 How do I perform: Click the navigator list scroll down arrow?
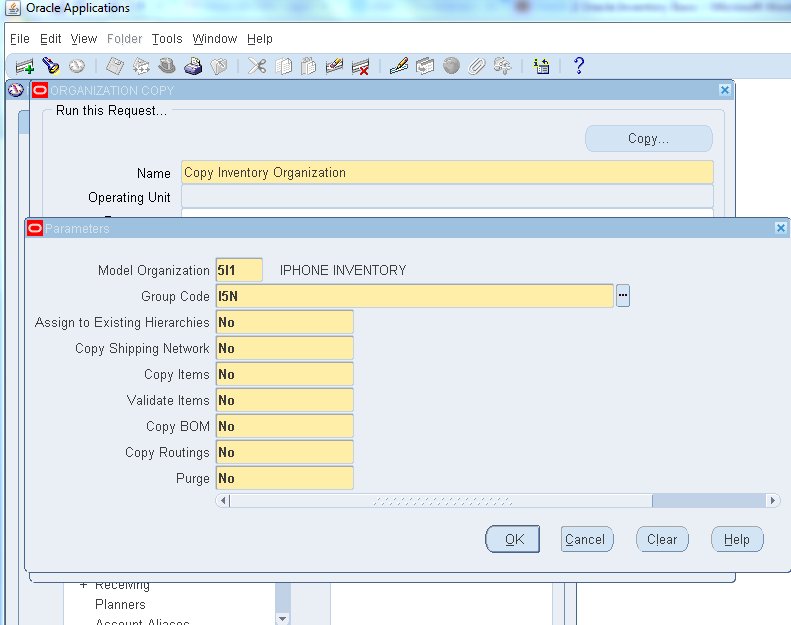pyautogui.click(x=282, y=618)
